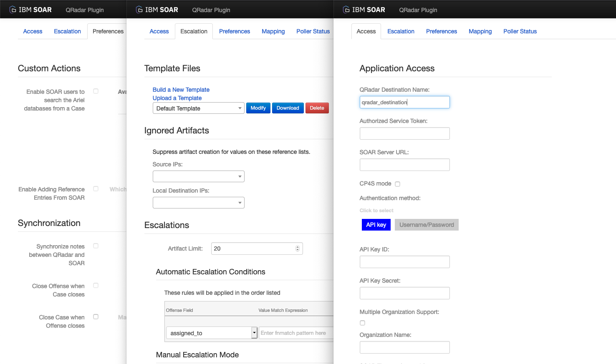Click the IBM SOAR logo above the Access panel
This screenshot has height=364, width=616.
tap(364, 9)
